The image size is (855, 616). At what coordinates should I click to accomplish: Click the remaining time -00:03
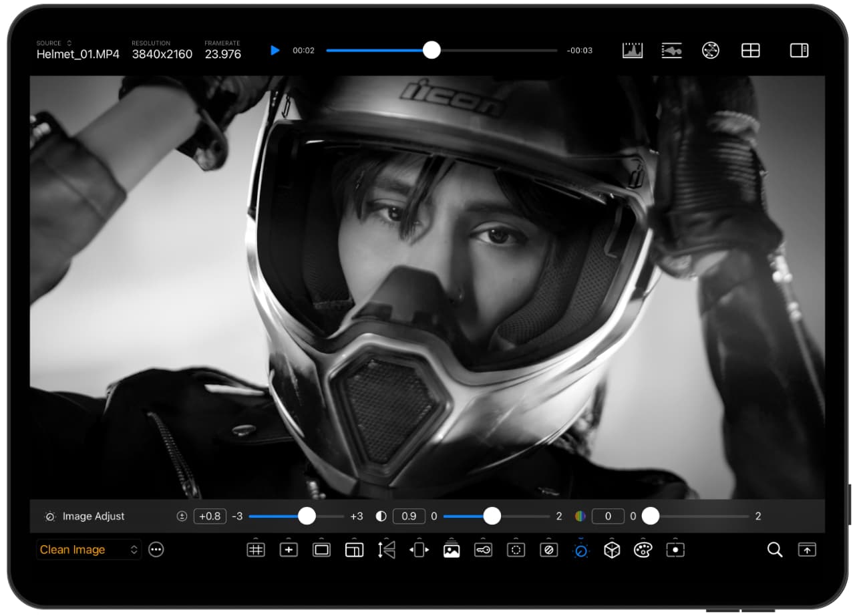[579, 50]
